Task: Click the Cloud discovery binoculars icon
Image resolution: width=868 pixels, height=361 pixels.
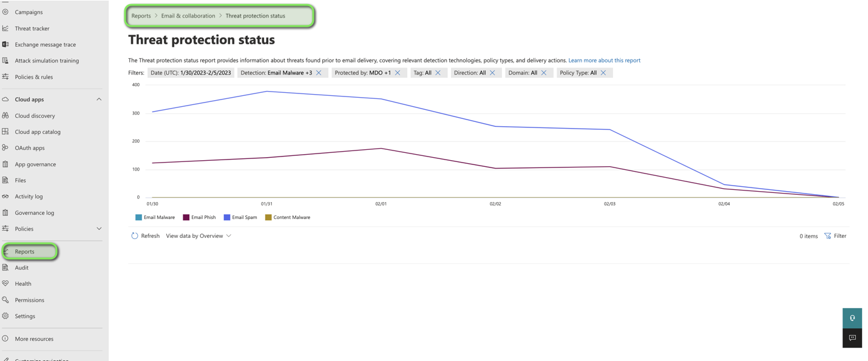Action: [x=5, y=115]
